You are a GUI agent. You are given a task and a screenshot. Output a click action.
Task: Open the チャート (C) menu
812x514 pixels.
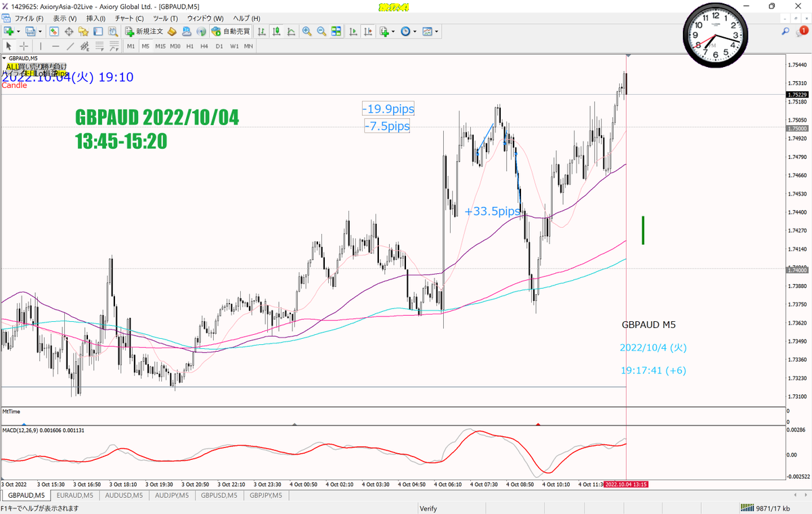pos(130,18)
